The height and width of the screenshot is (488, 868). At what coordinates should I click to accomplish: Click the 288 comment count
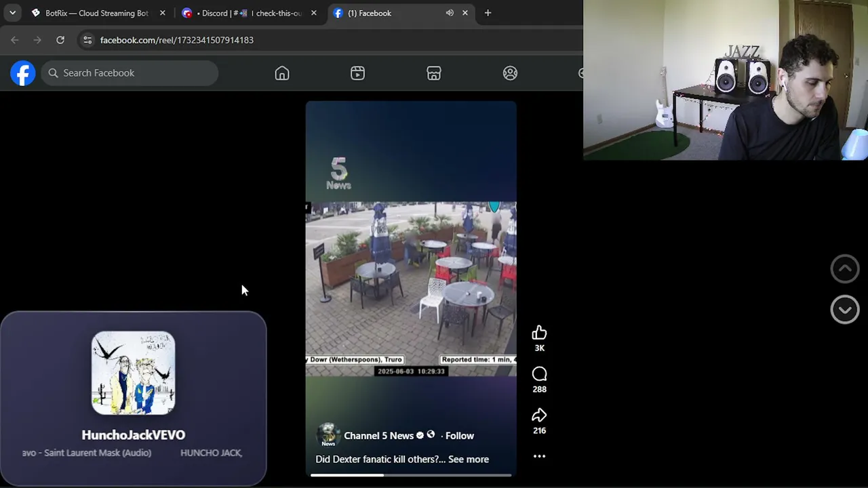pyautogui.click(x=539, y=389)
